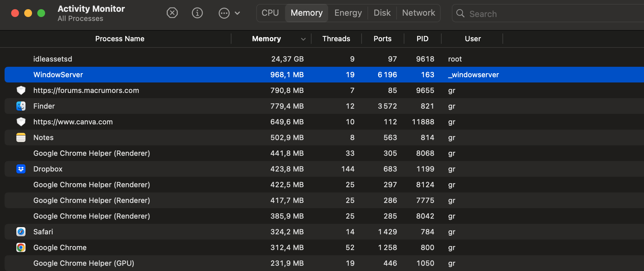
Task: Select the WindowServer process name
Action: point(58,75)
